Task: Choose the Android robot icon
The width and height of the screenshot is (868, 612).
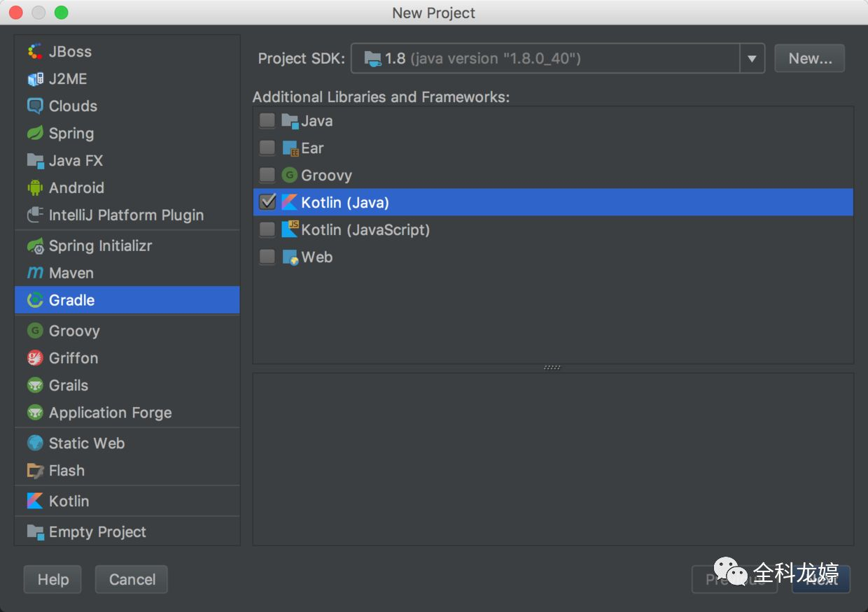Action: (x=35, y=187)
